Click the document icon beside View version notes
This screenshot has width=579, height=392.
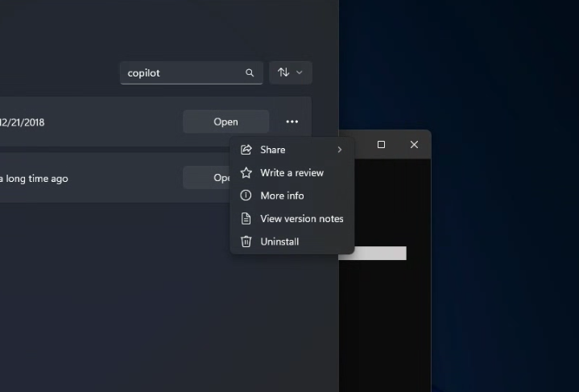(246, 218)
